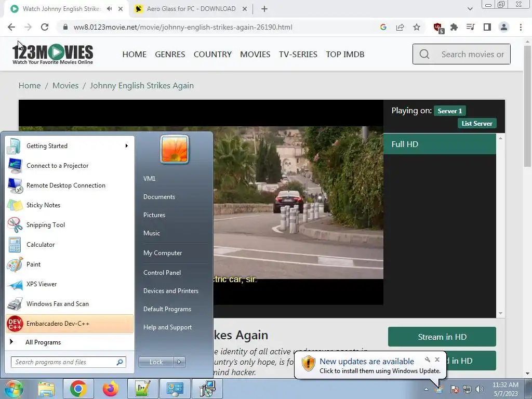
Task: Open the network tray icon
Action: coord(467,389)
